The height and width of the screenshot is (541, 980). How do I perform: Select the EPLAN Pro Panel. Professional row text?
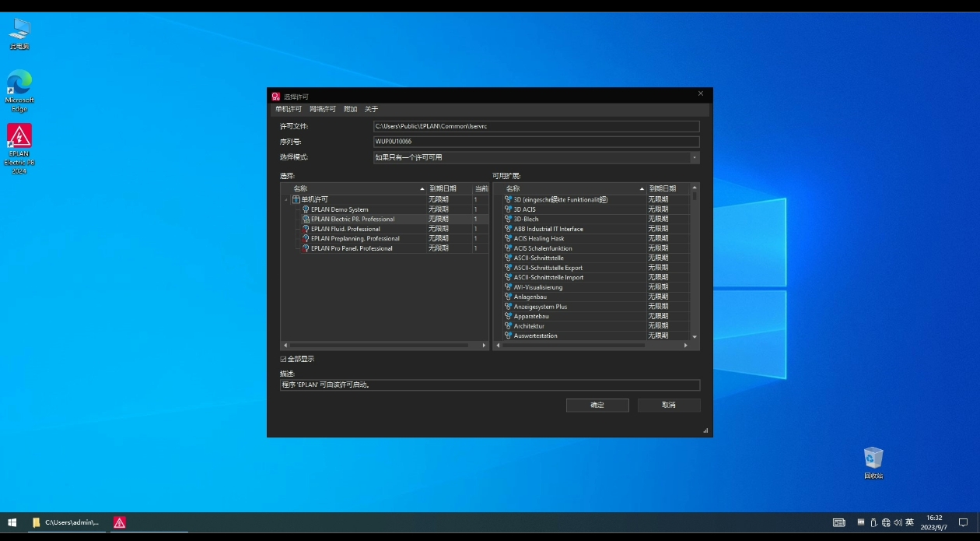(352, 248)
